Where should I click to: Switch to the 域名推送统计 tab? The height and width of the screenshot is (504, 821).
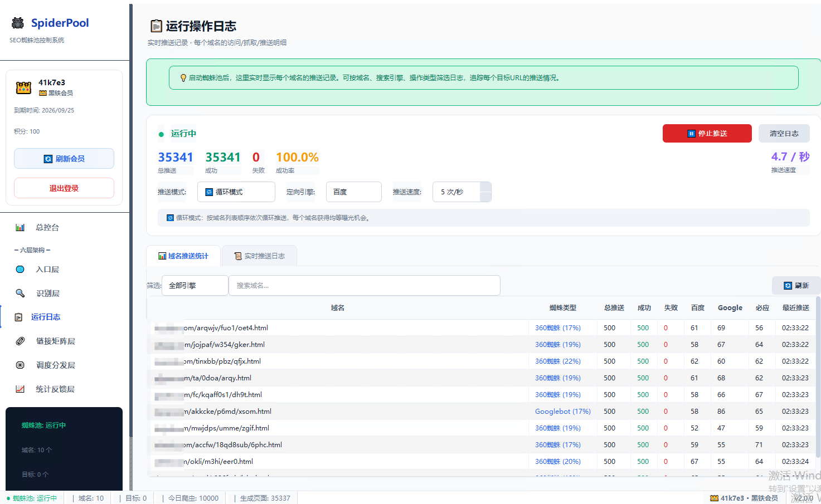(183, 256)
